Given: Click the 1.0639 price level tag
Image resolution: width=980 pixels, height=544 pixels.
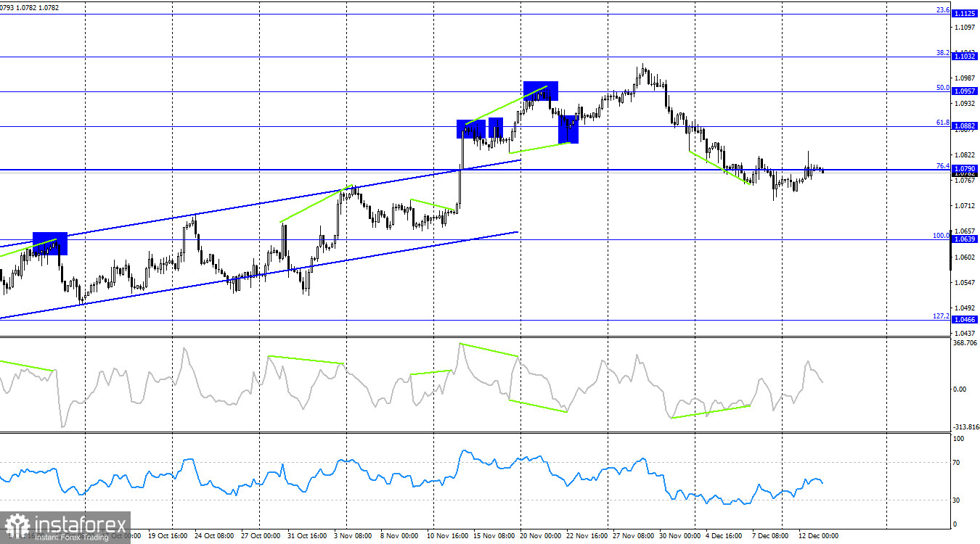Looking at the screenshot, I should coord(964,239).
